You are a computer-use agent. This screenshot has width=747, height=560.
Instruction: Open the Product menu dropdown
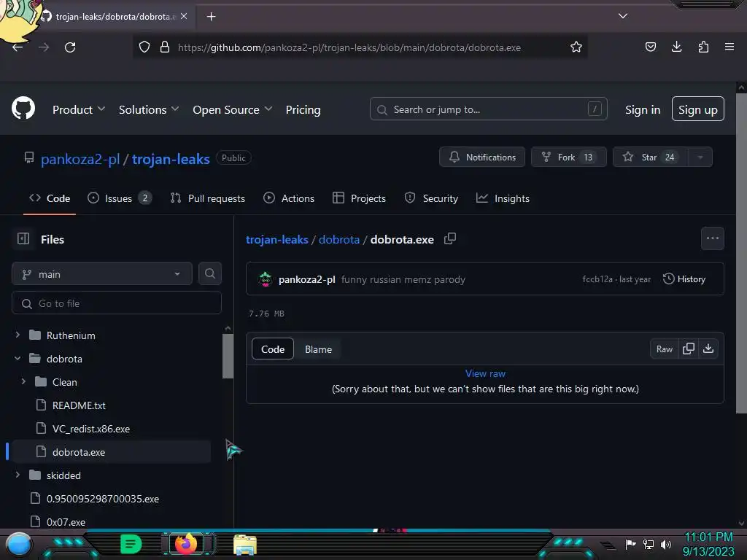click(79, 109)
